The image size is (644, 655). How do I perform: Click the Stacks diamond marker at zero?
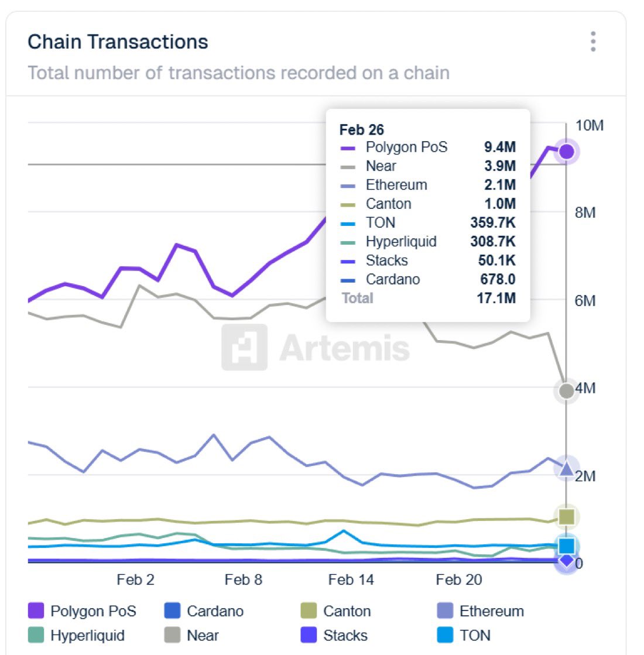pos(566,561)
